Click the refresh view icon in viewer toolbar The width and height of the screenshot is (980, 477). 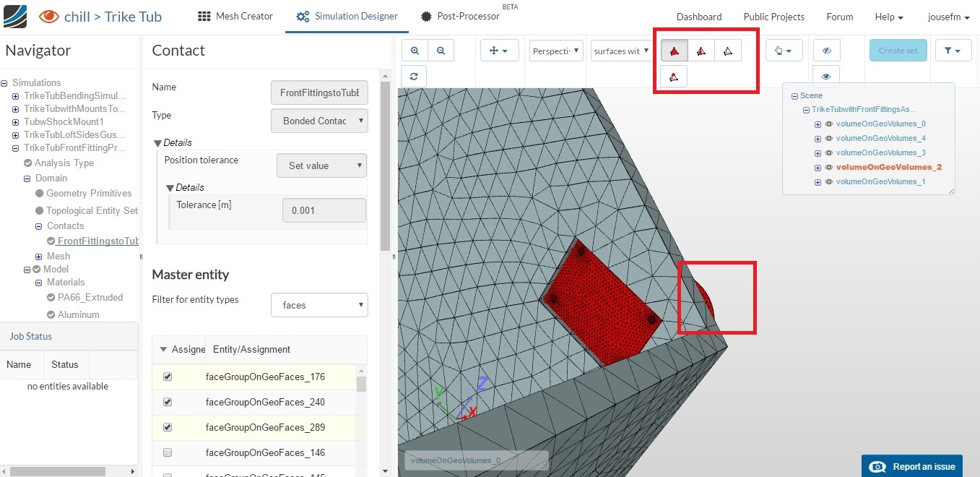(x=414, y=76)
